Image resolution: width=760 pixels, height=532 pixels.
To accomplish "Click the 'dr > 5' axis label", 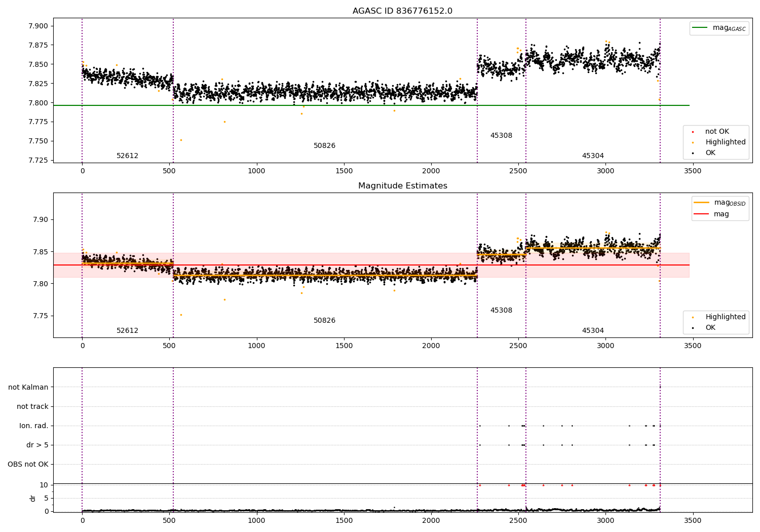I will 37,445.
